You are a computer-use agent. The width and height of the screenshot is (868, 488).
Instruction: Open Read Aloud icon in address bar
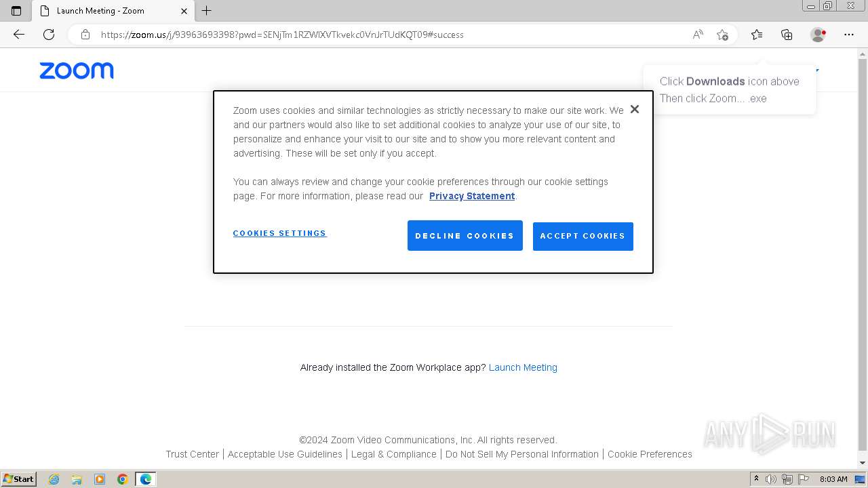(698, 35)
